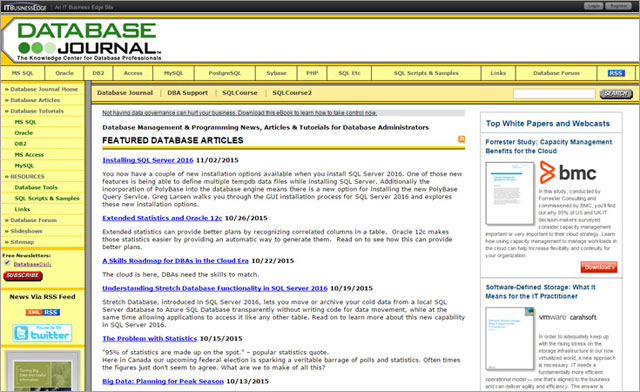640x392 pixels.
Task: Open Big Data: Planning for Peak Season
Action: 163,381
